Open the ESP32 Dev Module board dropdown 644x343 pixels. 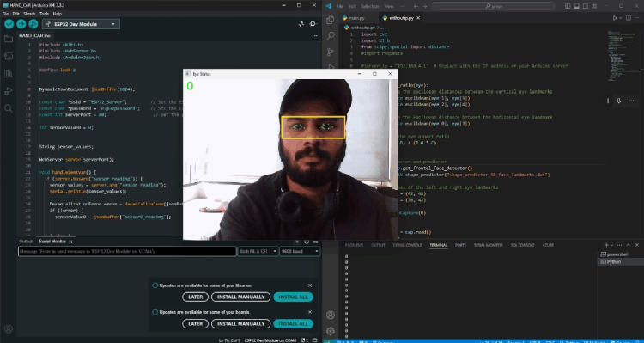click(81, 24)
